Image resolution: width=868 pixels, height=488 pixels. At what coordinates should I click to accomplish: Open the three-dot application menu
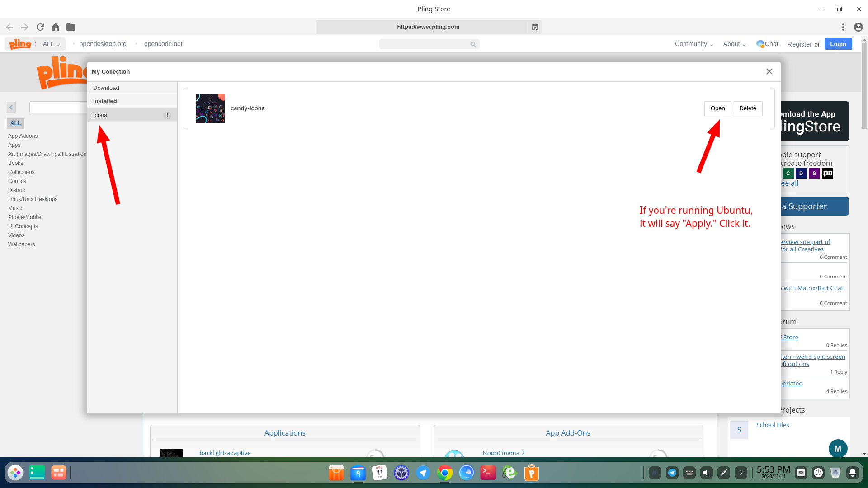[x=843, y=27]
